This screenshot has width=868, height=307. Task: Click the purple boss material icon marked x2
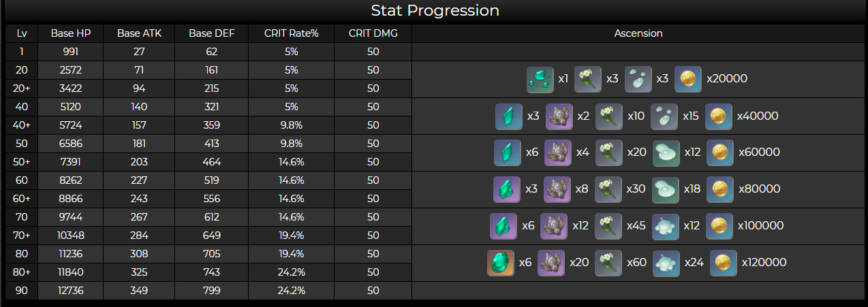559,116
